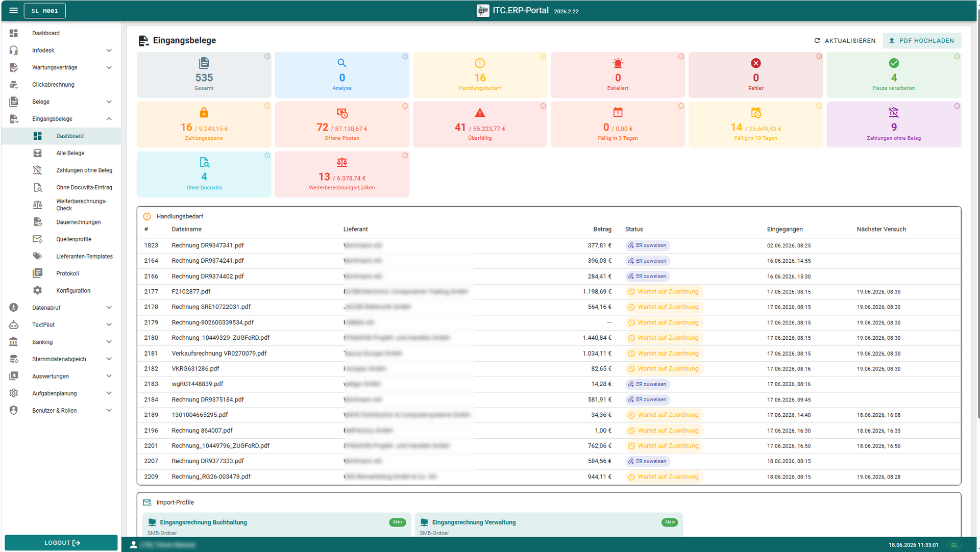Expand the Stammdatenabgleich chevron
The height and width of the screenshot is (552, 980).
[x=109, y=359]
